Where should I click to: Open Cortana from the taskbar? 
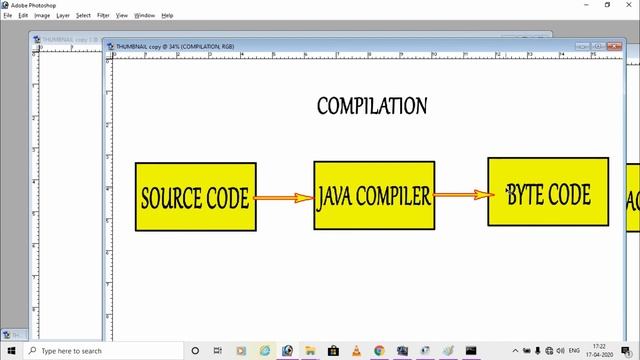[195, 351]
